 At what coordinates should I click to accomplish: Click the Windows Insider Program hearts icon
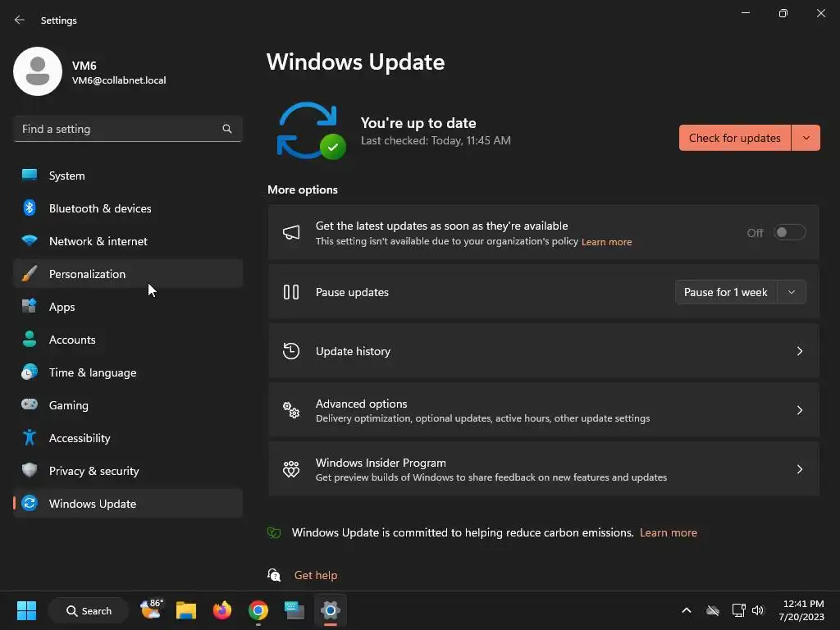(x=291, y=469)
